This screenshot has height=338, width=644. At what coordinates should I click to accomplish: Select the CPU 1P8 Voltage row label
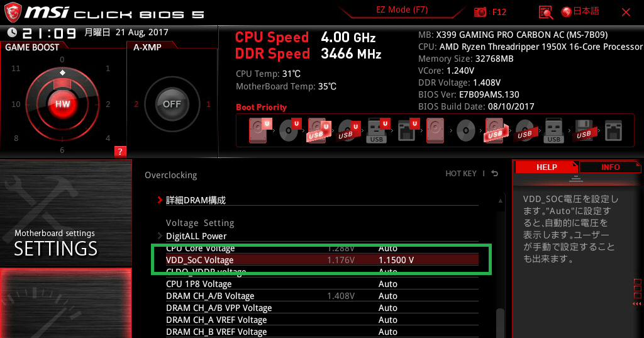pos(199,284)
